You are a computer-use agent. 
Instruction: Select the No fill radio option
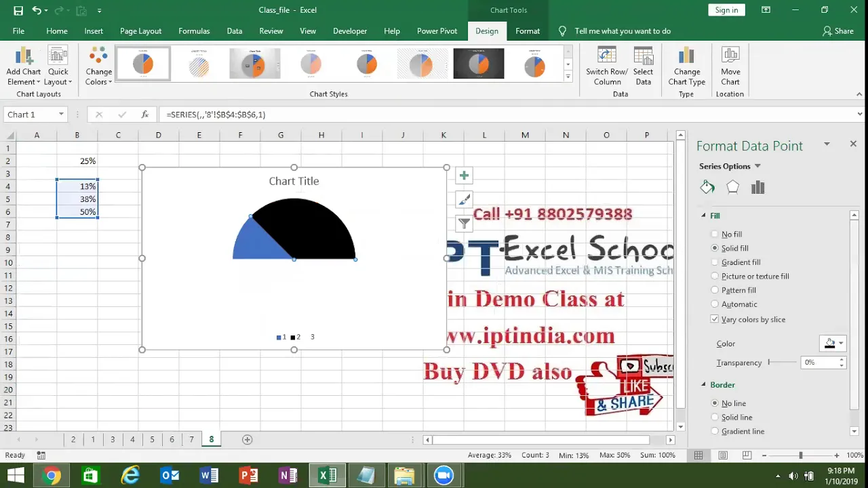[715, 235]
